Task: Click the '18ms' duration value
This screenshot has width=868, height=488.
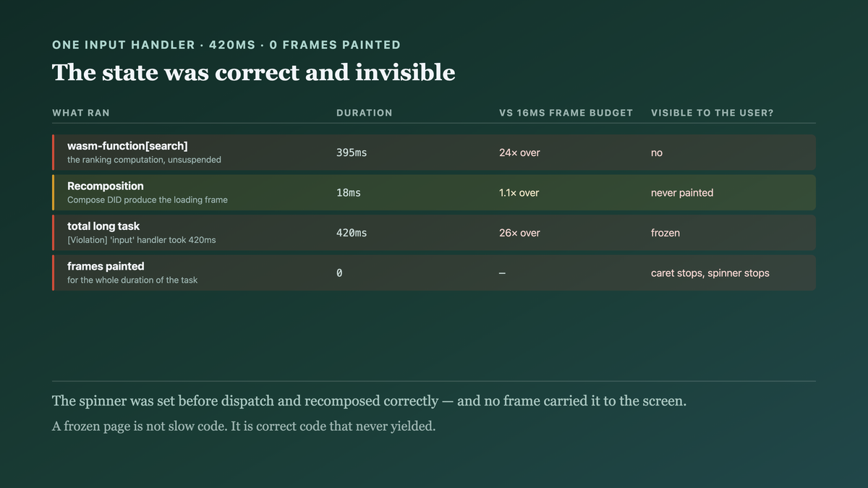Action: coord(349,193)
